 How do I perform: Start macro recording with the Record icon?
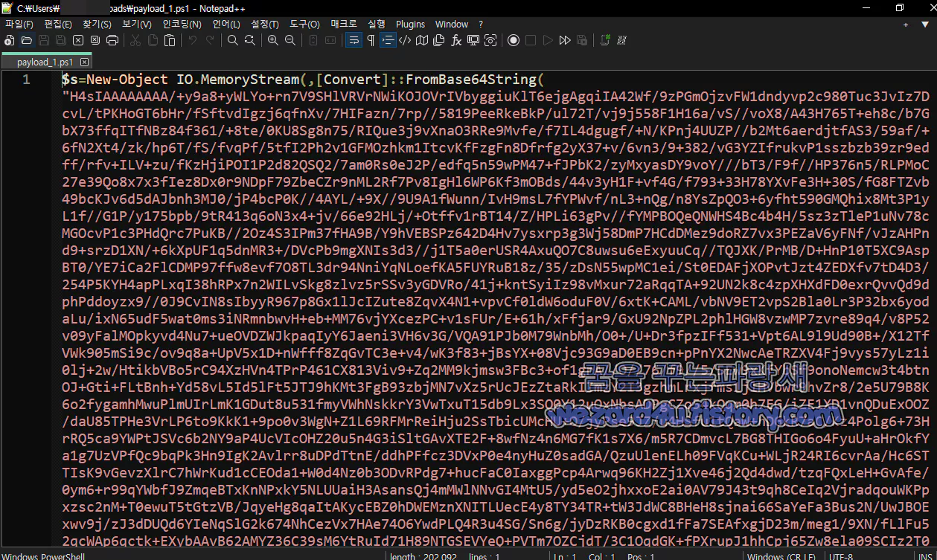514,40
